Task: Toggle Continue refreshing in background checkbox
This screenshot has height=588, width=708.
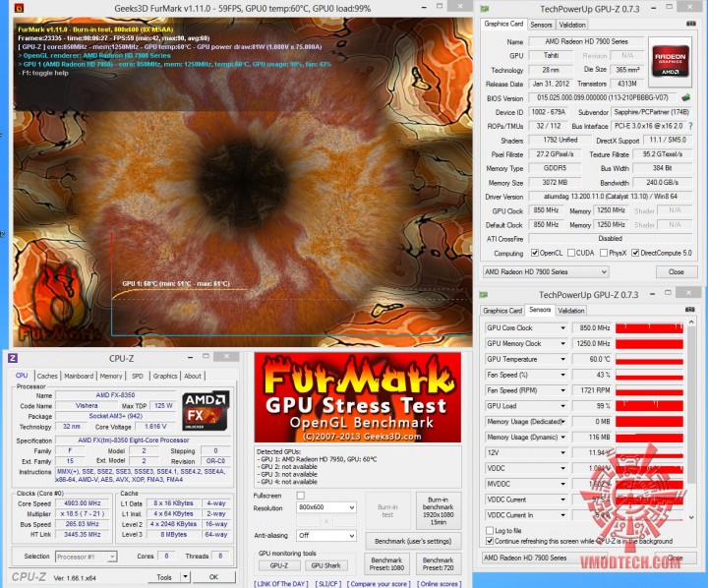Action: click(490, 541)
